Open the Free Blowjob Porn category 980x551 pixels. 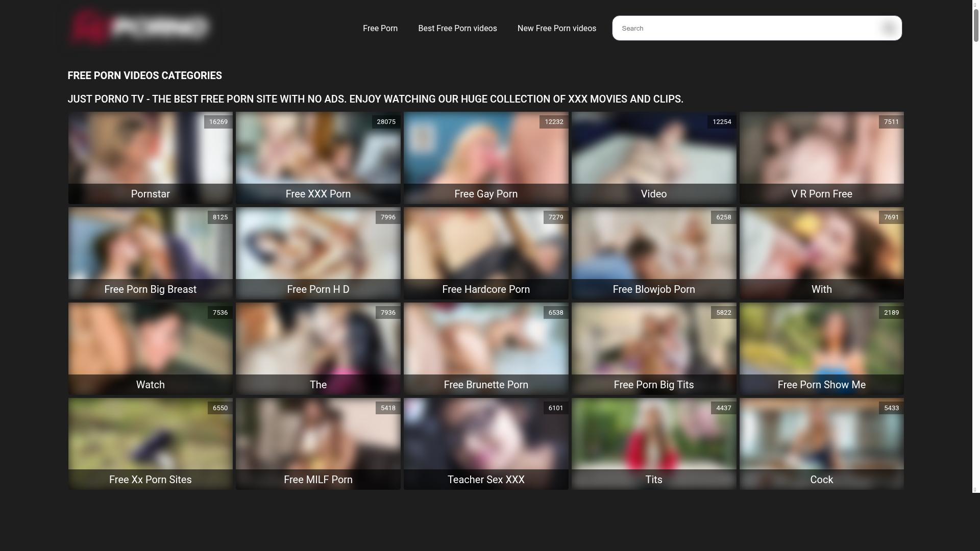[x=653, y=254]
